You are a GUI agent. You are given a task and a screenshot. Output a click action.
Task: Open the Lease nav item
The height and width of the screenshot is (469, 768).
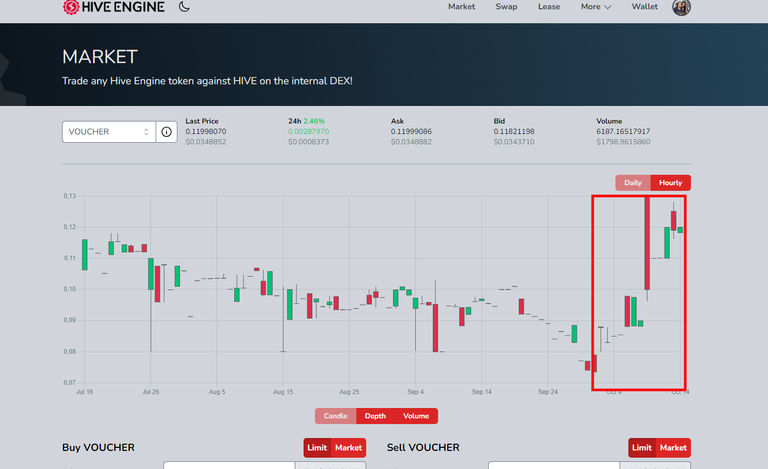tap(549, 6)
